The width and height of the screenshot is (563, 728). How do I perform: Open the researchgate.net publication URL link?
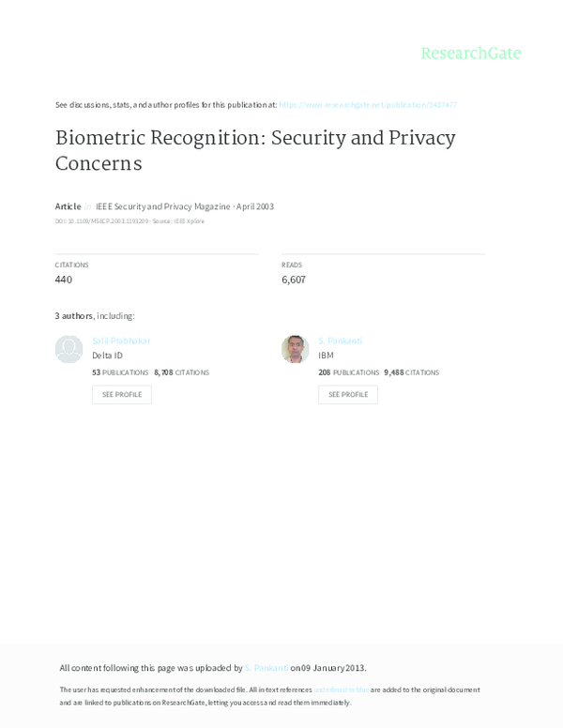point(368,105)
